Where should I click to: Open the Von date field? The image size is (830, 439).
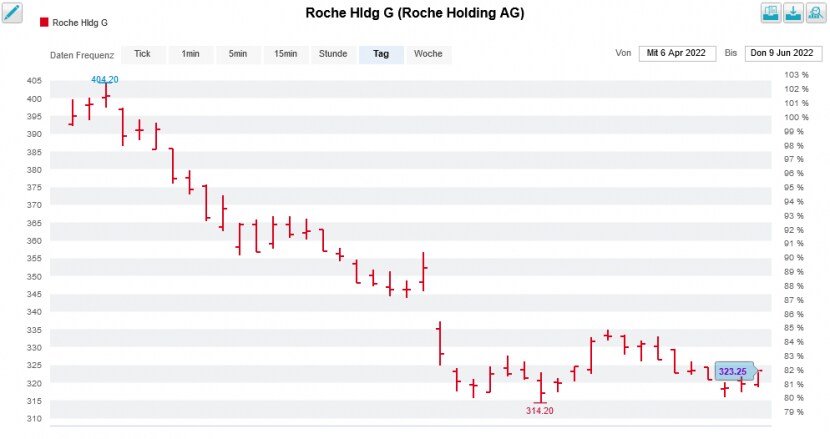tap(677, 53)
